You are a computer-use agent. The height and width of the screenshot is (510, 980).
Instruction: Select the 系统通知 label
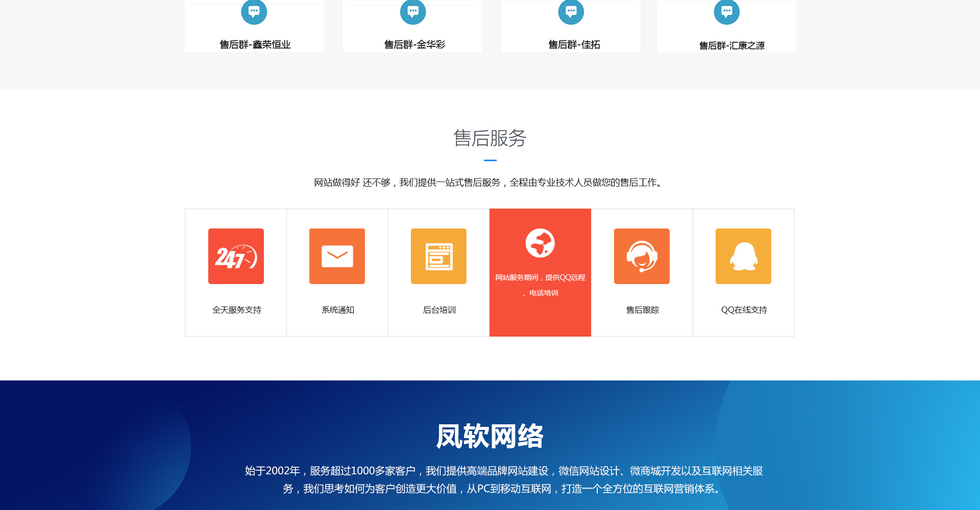pos(337,310)
